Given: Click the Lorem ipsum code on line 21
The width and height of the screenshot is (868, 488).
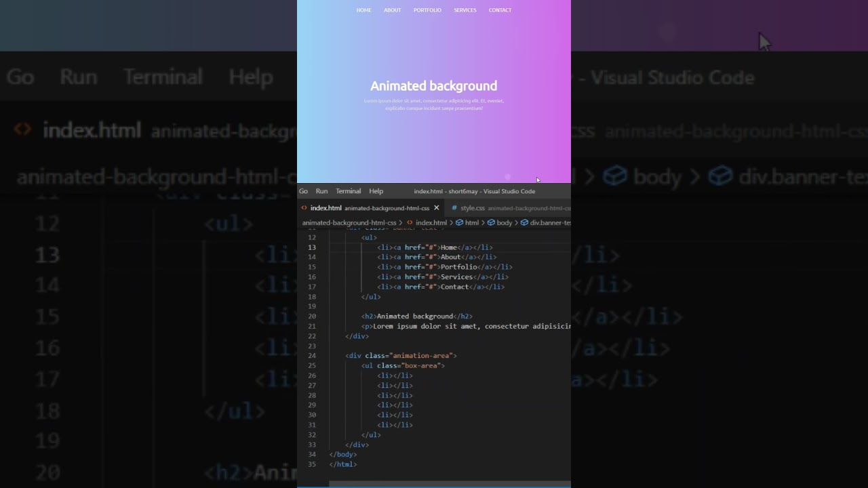Looking at the screenshot, I should point(466,326).
